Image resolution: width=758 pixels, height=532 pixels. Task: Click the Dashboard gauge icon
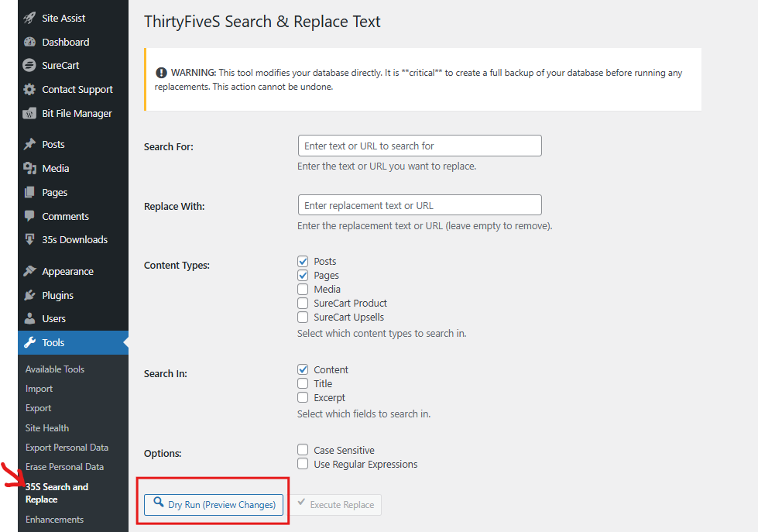coord(29,42)
